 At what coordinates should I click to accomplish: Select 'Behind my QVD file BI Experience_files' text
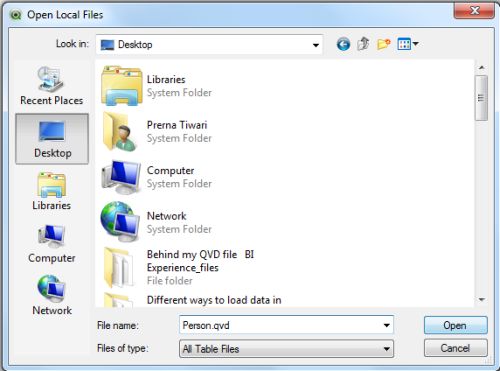pyautogui.click(x=200, y=261)
